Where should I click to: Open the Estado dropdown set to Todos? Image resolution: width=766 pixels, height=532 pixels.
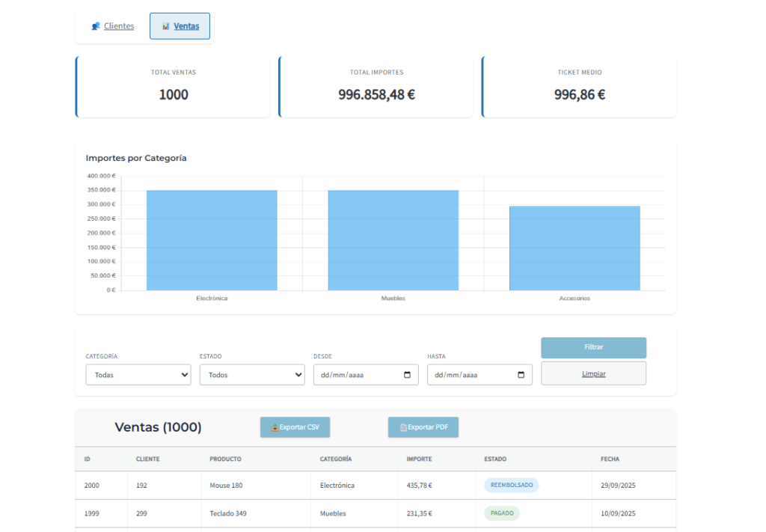pyautogui.click(x=252, y=375)
